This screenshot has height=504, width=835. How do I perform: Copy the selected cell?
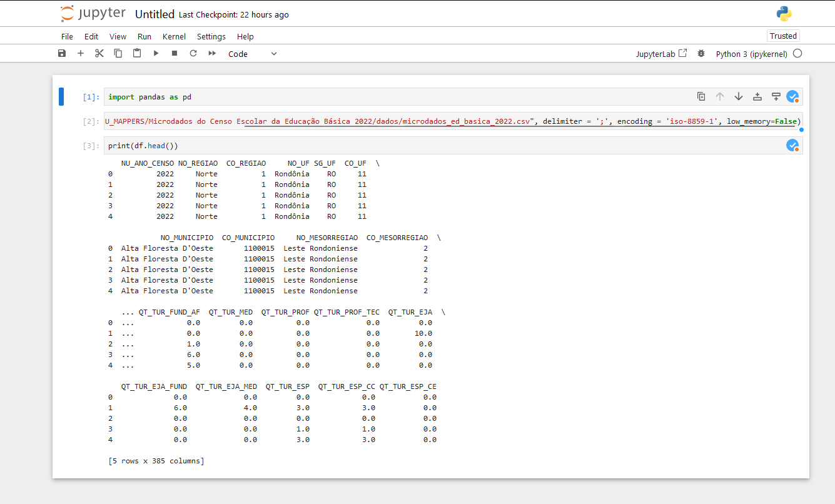click(x=118, y=53)
